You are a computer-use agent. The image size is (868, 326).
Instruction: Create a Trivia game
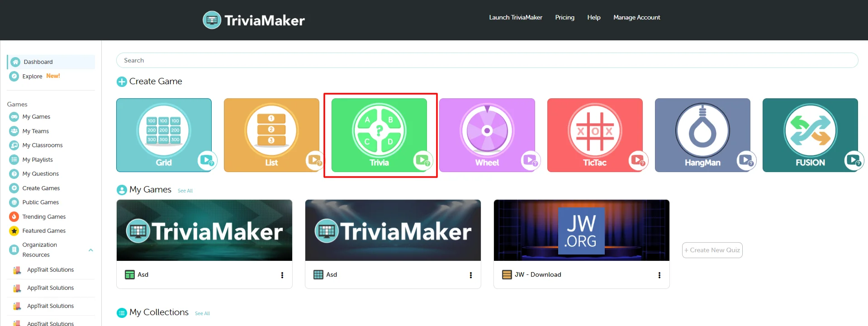coord(379,135)
